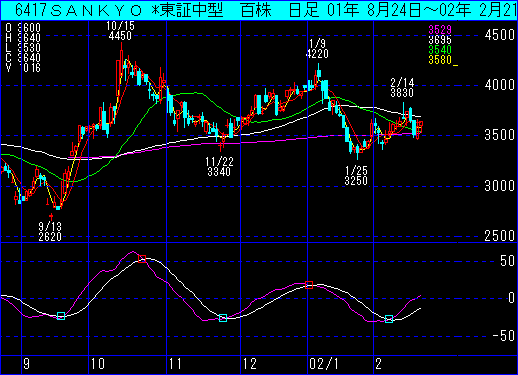The height and width of the screenshot is (375, 518).
Task: Click the 1/9 4220 high label
Action: point(317,49)
